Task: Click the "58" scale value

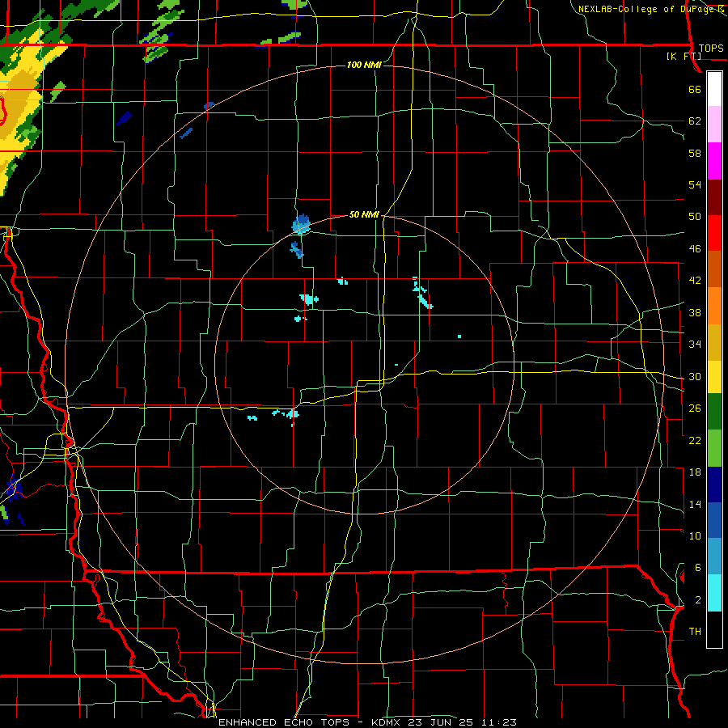Action: tap(695, 153)
